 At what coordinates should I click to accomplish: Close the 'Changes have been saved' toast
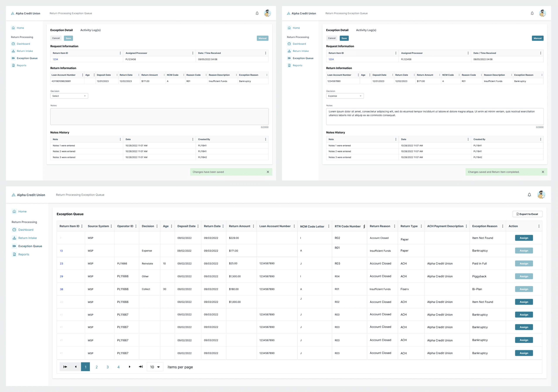(268, 172)
